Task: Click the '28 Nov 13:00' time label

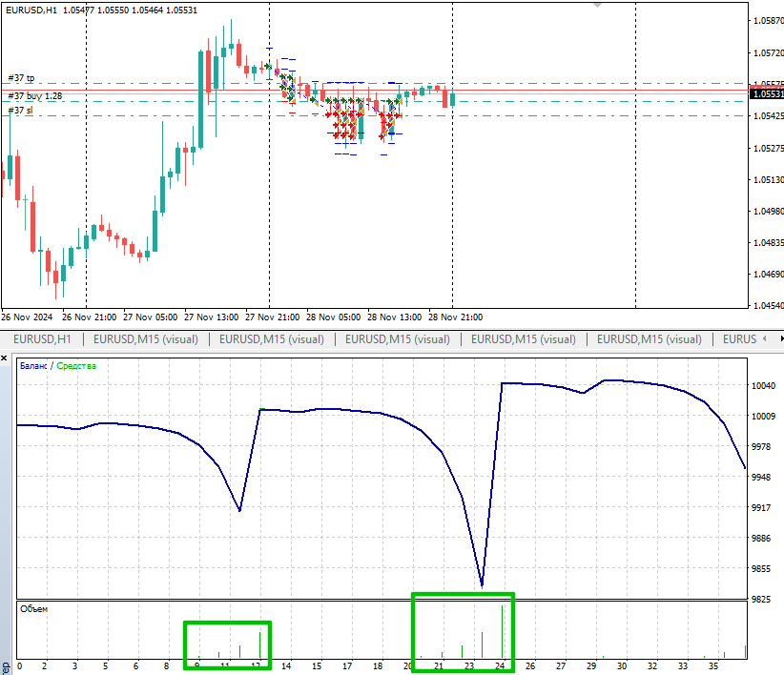Action: (x=394, y=317)
